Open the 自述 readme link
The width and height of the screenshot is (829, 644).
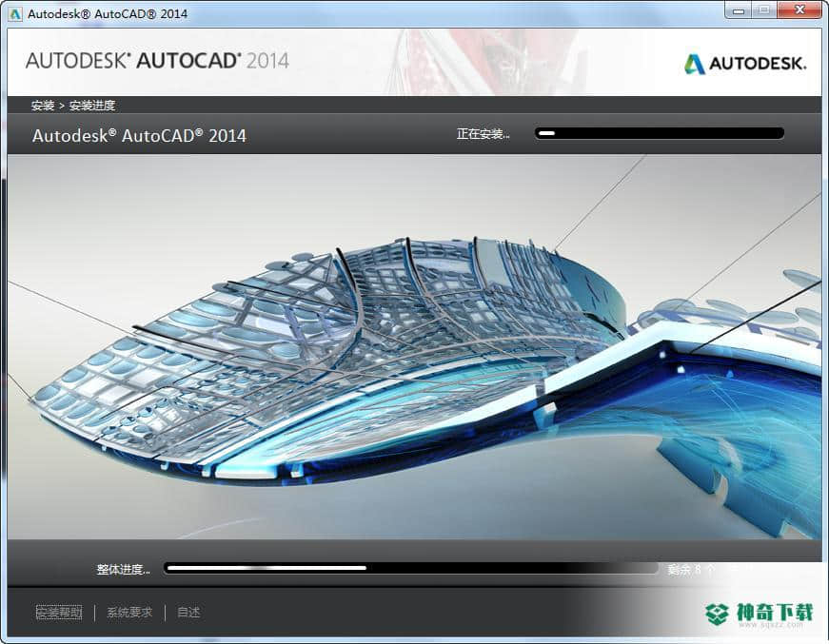188,612
